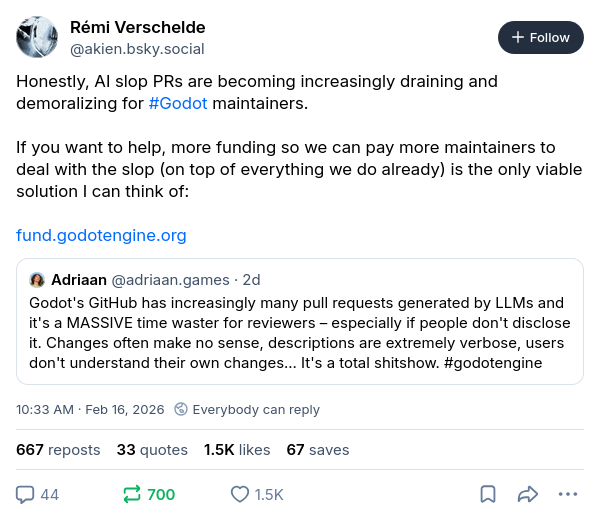View the 1.5K likes list

237,450
